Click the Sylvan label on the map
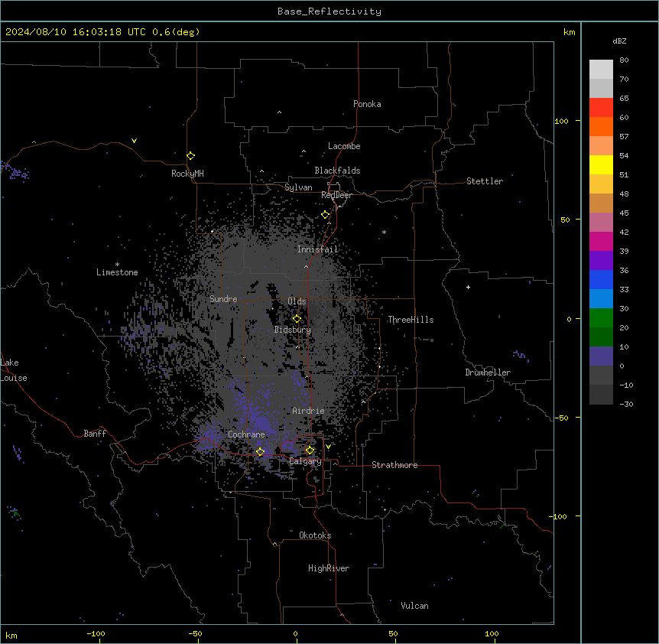 click(x=298, y=187)
